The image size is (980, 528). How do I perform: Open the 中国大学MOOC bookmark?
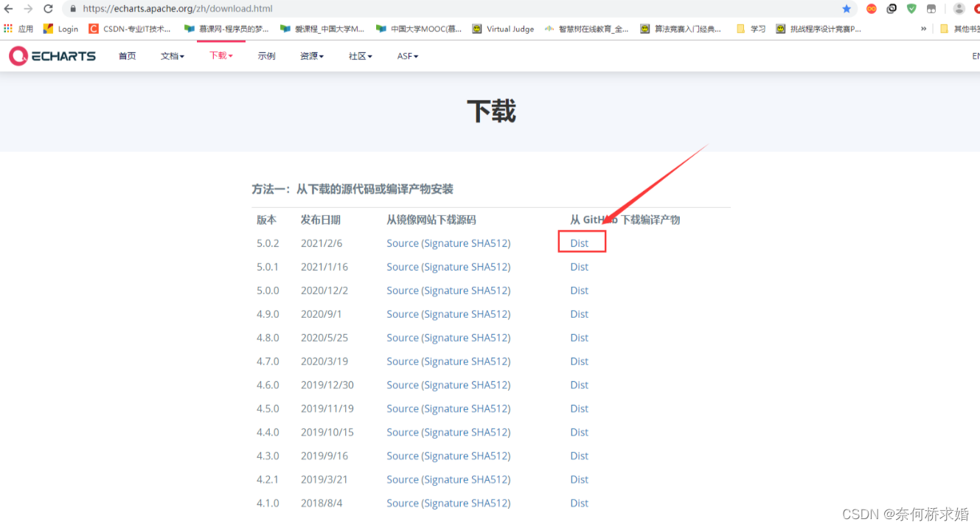(x=419, y=28)
